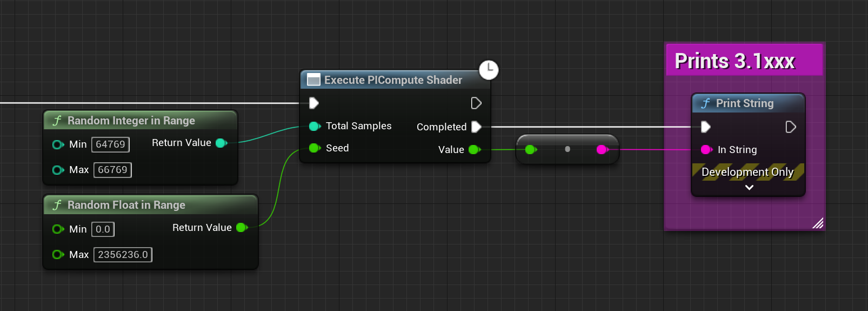Select the Prints 3.1xxx comment header

click(x=744, y=60)
